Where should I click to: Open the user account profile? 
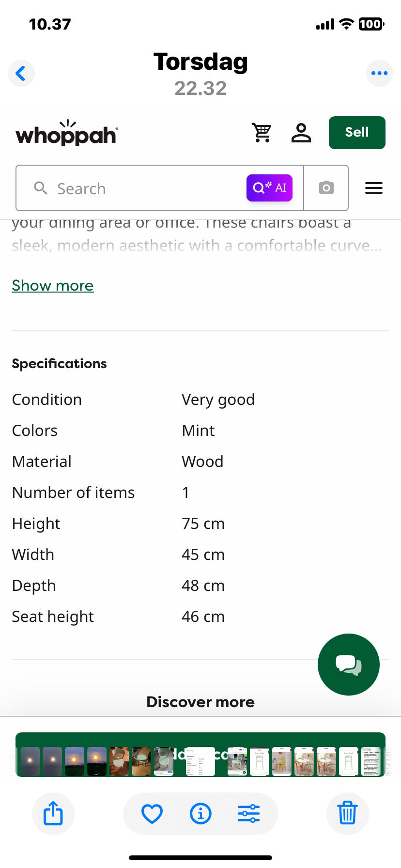[301, 133]
